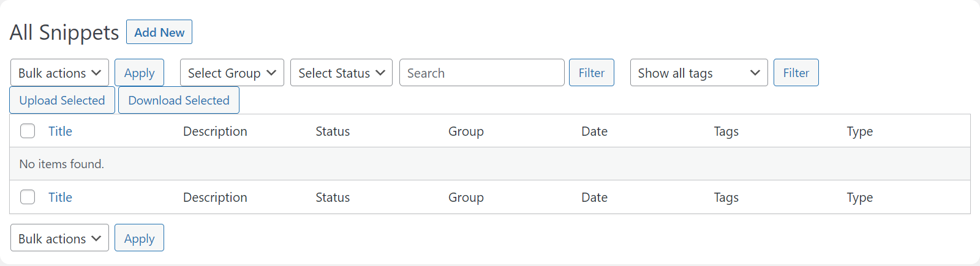Click the top Apply button
The height and width of the screenshot is (266, 980).
(x=139, y=73)
